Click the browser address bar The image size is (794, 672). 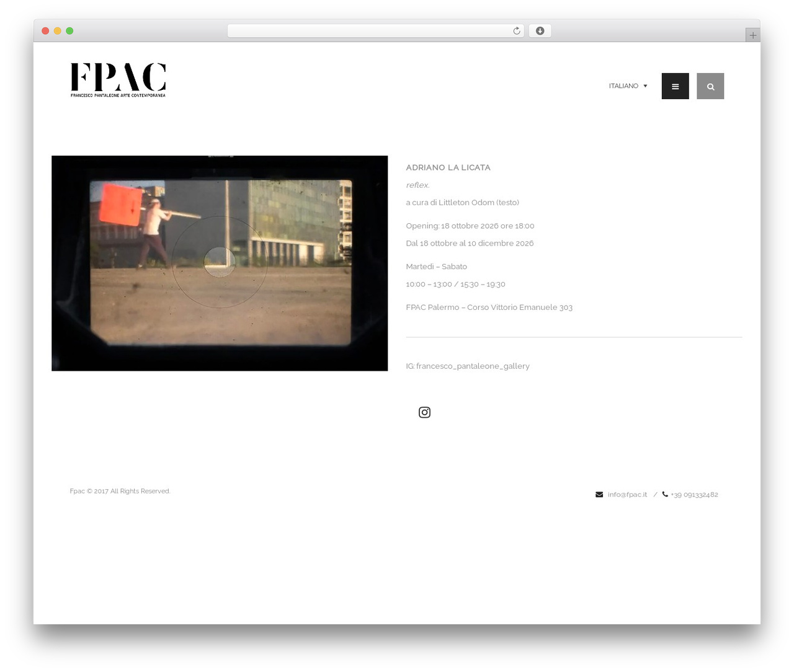tap(376, 31)
